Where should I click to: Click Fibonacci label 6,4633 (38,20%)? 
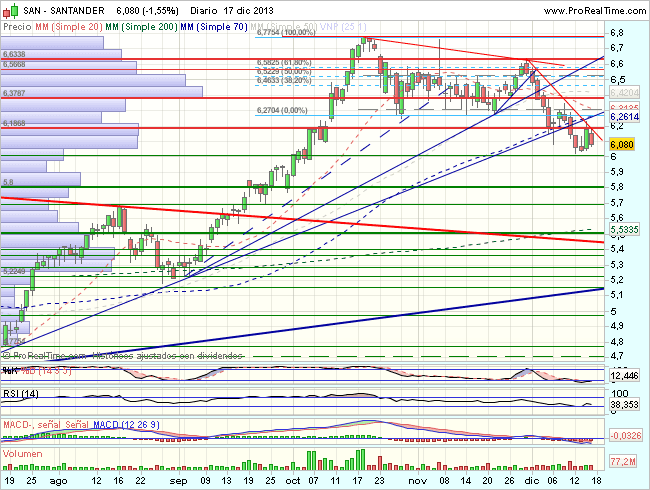click(x=284, y=80)
